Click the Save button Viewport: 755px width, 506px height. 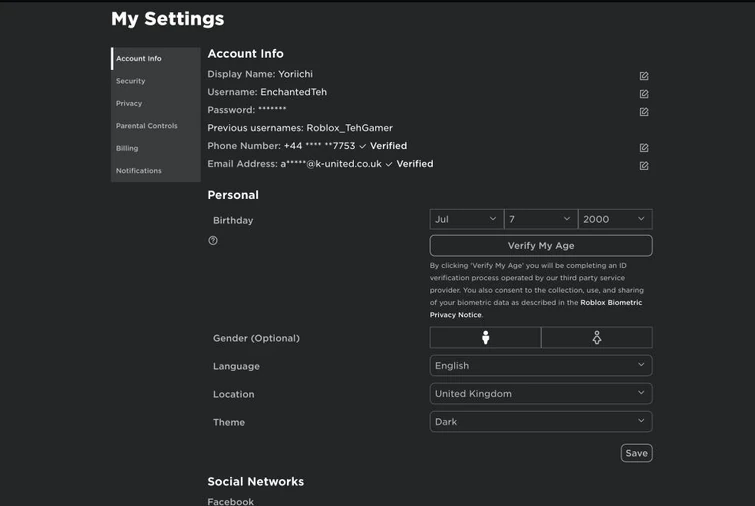pos(636,453)
